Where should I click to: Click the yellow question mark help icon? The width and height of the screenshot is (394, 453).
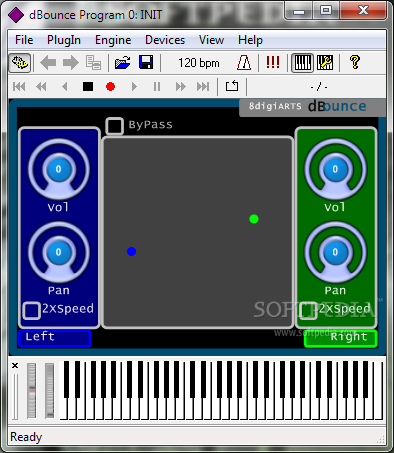(x=355, y=62)
